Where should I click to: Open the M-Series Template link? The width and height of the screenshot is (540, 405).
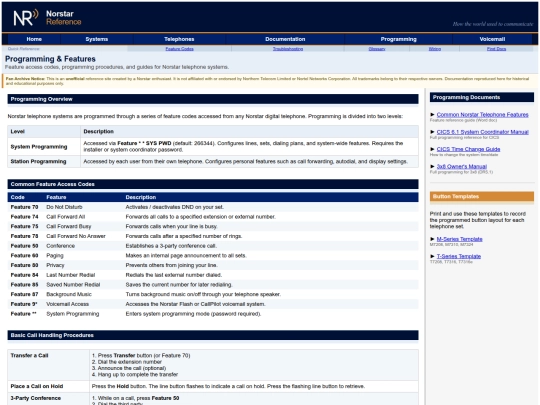tap(459, 239)
